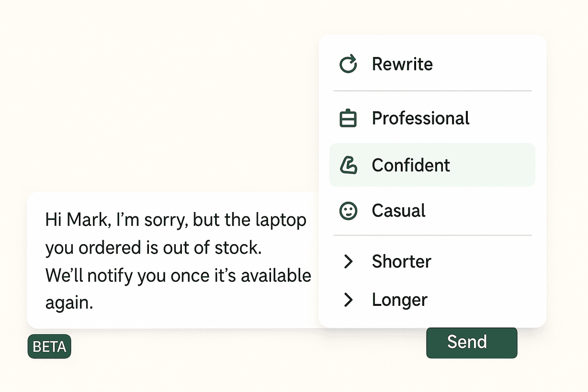
Task: Open the Longer text option
Action: 399,300
